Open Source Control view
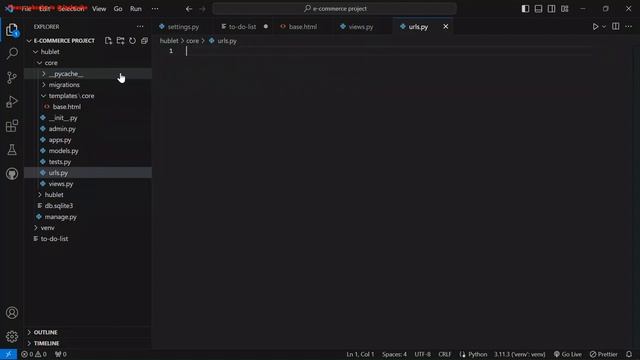640x360 pixels. pos(12,78)
